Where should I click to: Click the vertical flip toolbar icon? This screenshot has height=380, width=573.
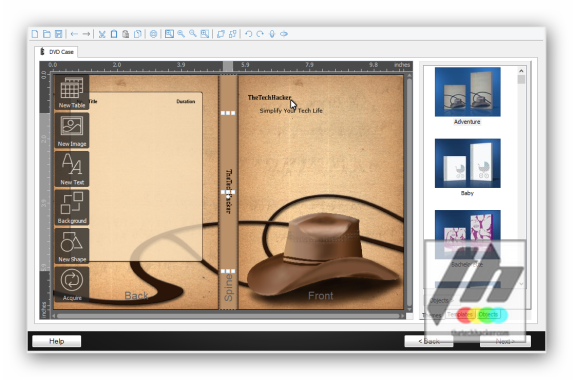click(x=272, y=34)
